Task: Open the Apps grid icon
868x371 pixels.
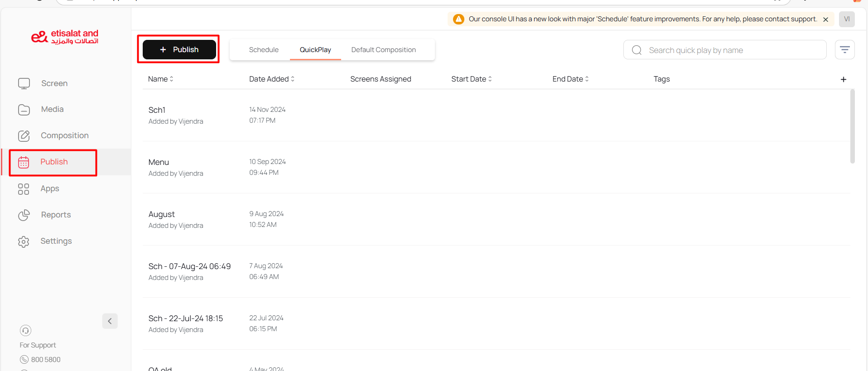Action: pos(24,189)
